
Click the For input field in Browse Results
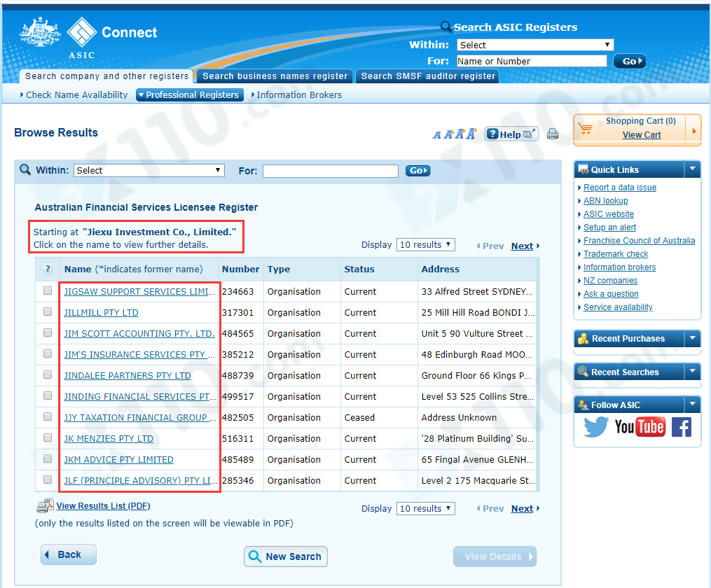331,171
